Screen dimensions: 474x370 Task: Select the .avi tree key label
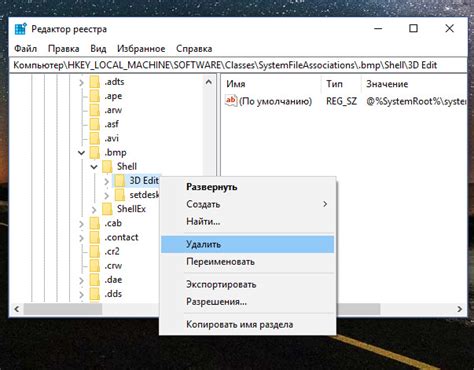pos(112,138)
